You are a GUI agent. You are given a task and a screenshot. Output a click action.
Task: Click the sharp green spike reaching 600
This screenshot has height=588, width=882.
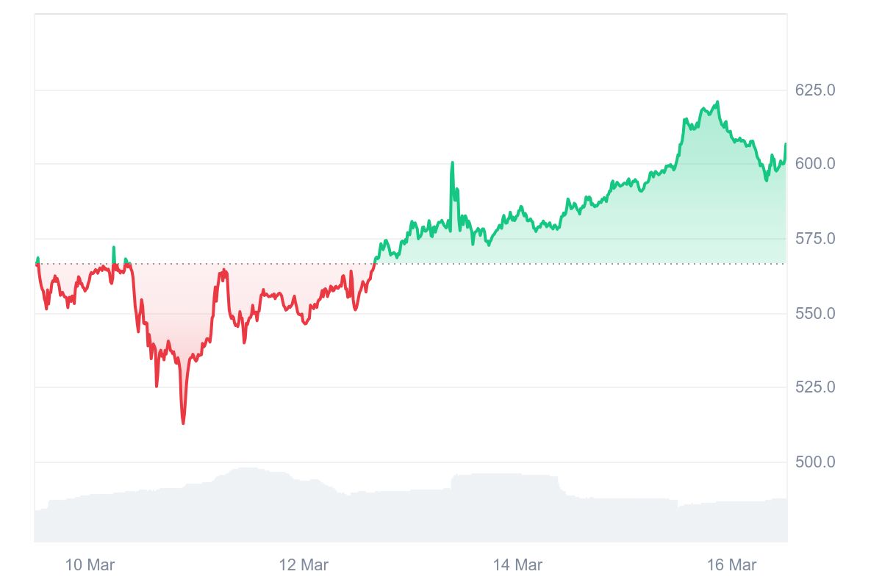[x=452, y=163]
